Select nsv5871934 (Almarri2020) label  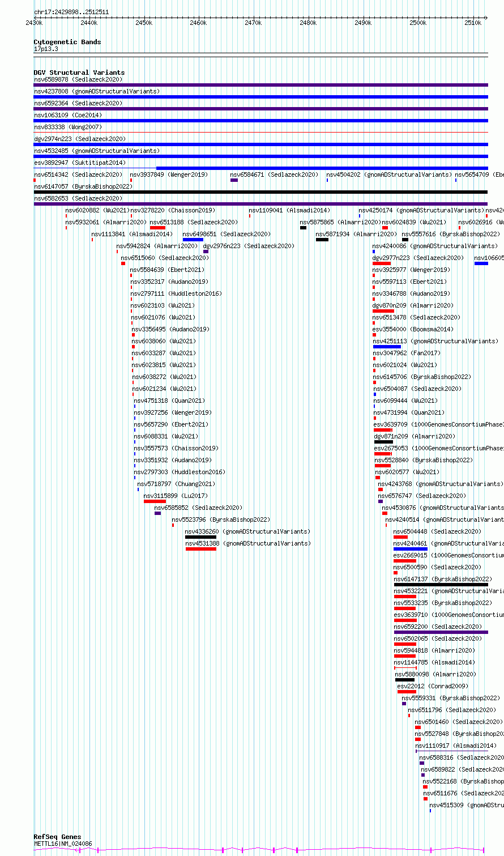click(357, 234)
